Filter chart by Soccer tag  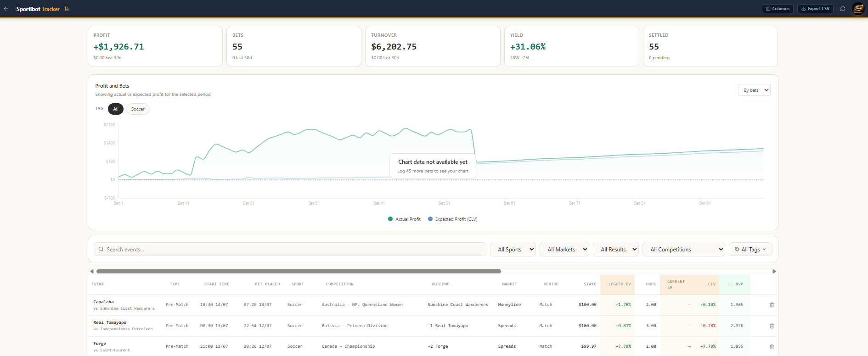pos(138,109)
